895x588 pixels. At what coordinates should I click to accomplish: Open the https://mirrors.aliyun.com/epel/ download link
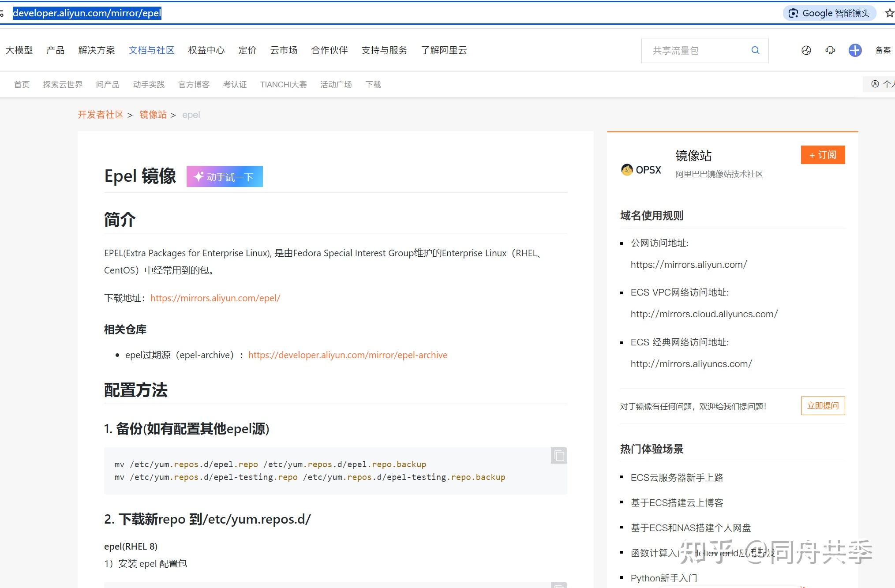tap(215, 298)
